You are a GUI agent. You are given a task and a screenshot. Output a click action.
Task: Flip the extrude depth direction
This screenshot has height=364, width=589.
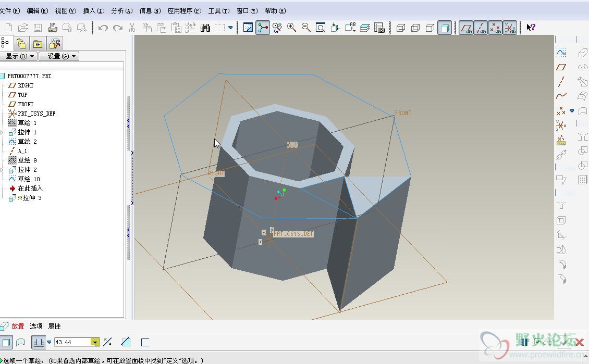pyautogui.click(x=107, y=342)
